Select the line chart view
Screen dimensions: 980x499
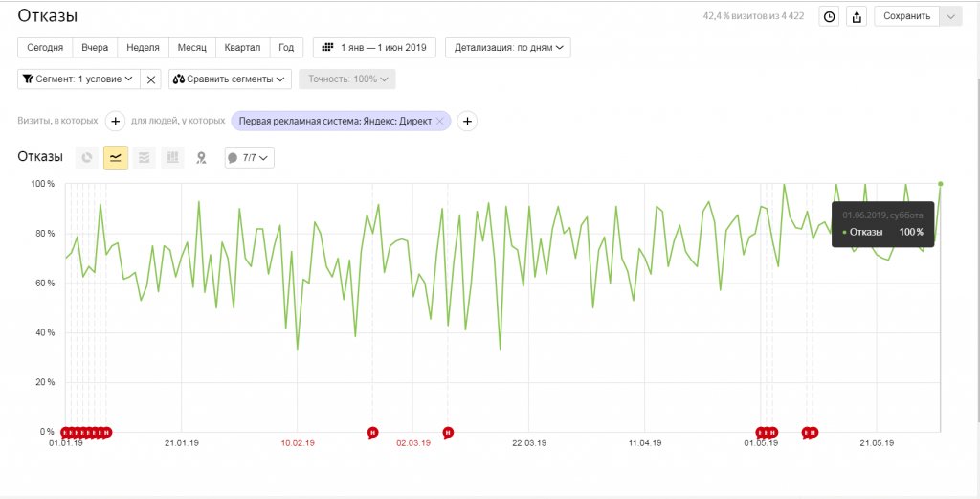pos(116,158)
